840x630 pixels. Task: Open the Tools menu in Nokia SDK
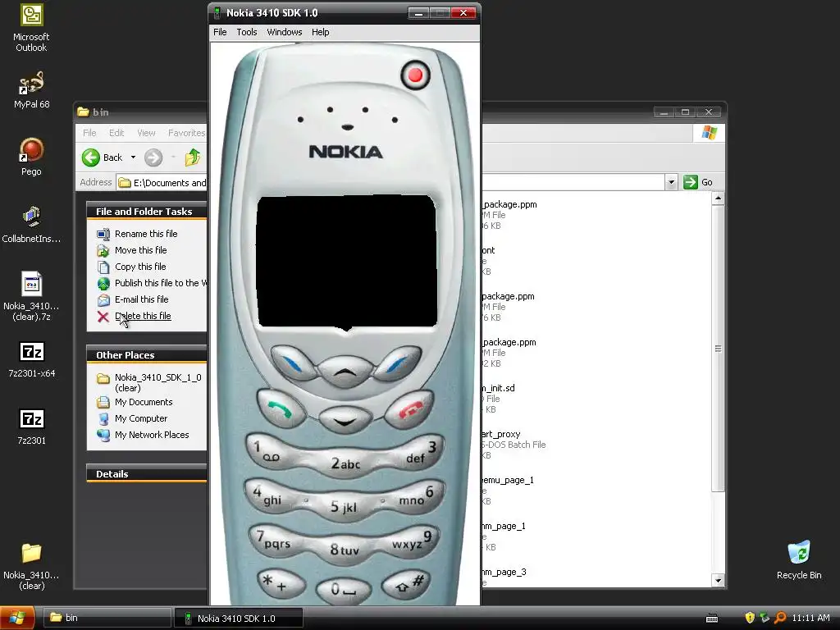coord(247,32)
